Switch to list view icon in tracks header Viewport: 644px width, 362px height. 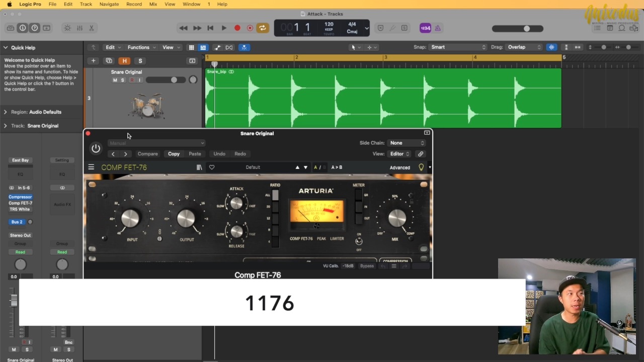click(203, 47)
